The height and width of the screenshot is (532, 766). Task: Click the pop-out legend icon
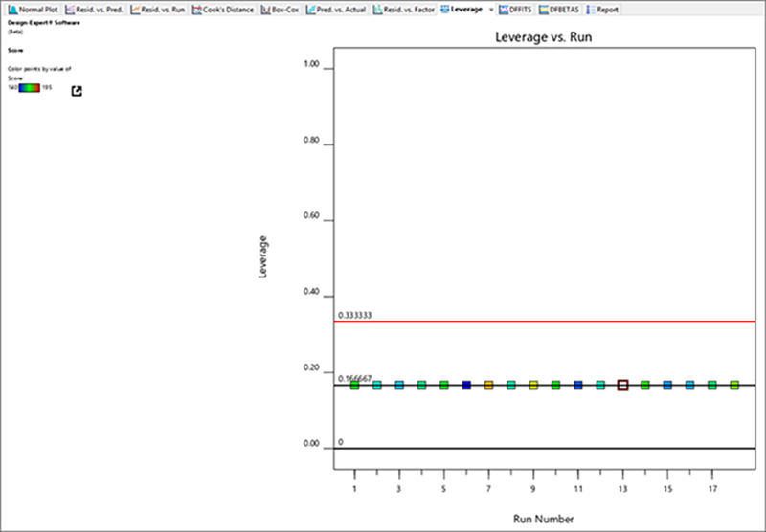click(x=77, y=91)
